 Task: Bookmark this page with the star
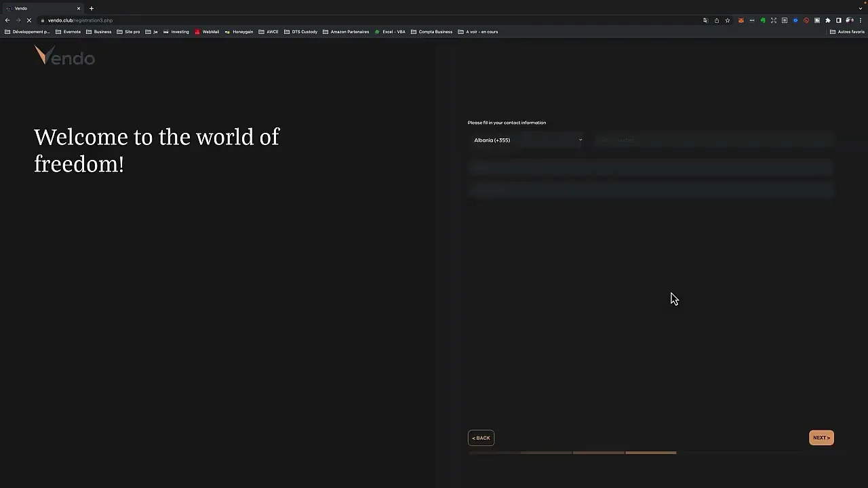tap(728, 20)
